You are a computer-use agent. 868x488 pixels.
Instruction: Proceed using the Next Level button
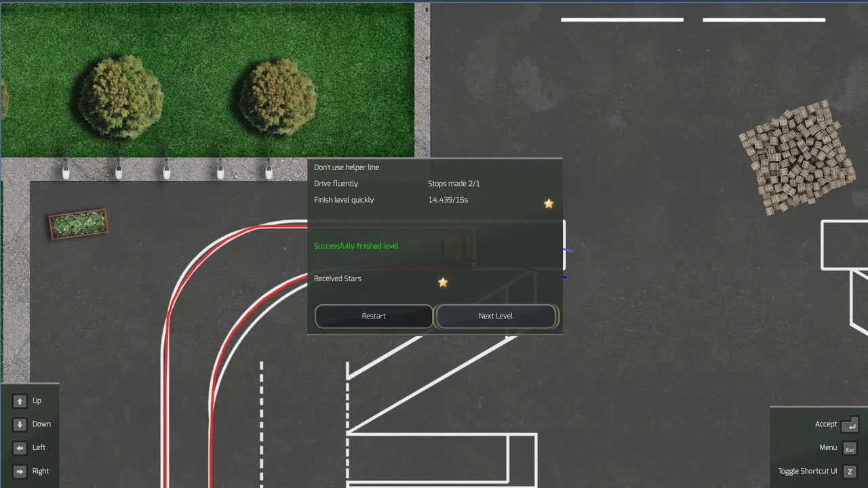point(496,316)
